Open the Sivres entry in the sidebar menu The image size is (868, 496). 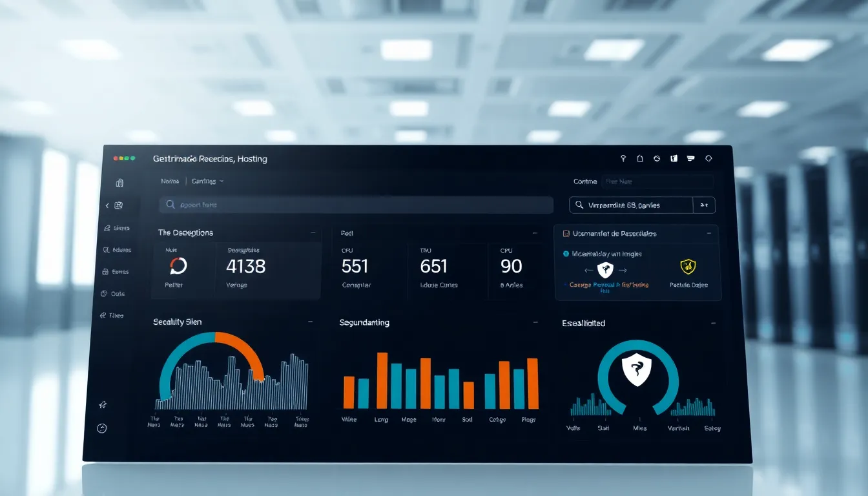click(x=121, y=228)
